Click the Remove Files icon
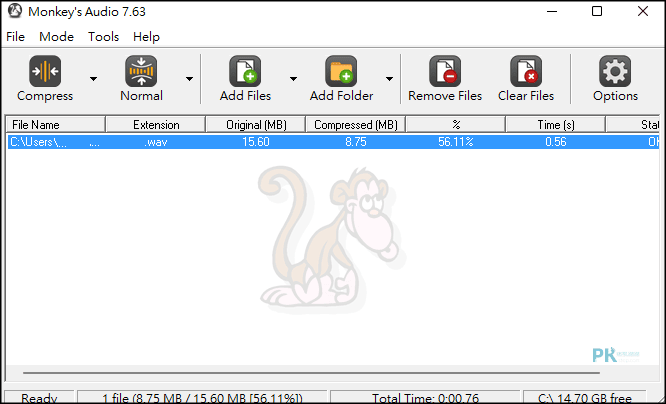 point(445,71)
